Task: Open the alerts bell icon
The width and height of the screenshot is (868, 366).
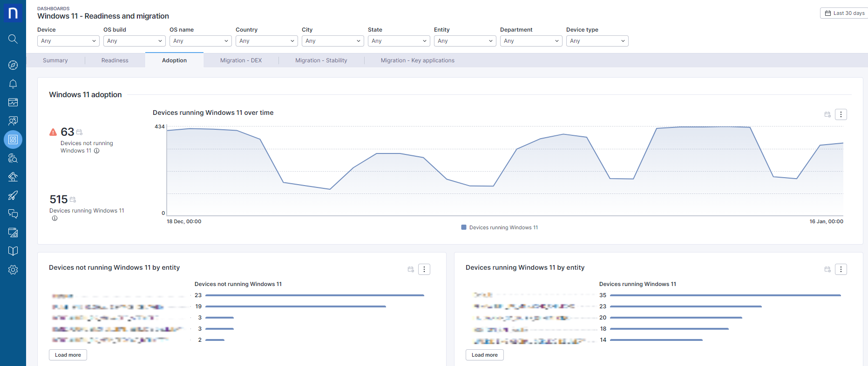Action: [x=13, y=84]
